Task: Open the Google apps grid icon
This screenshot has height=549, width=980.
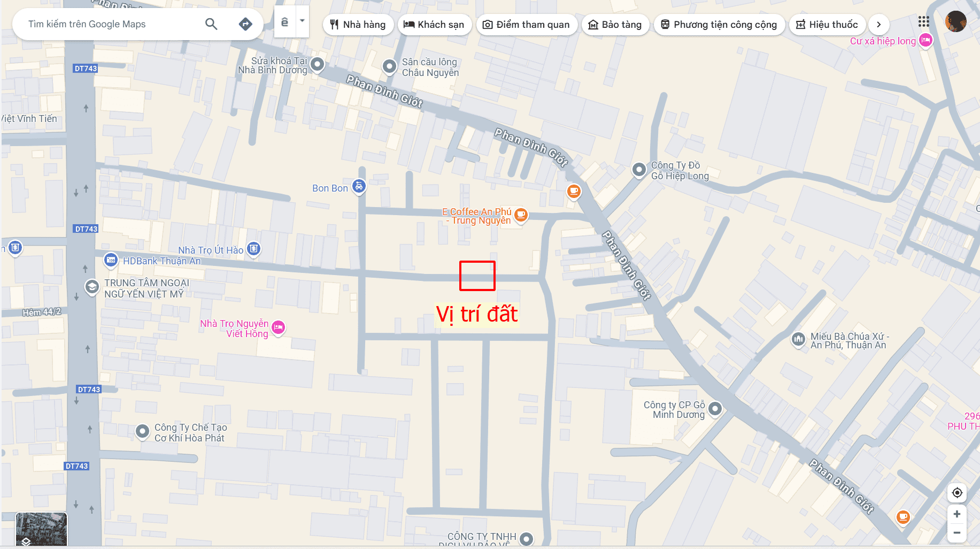Action: [924, 22]
